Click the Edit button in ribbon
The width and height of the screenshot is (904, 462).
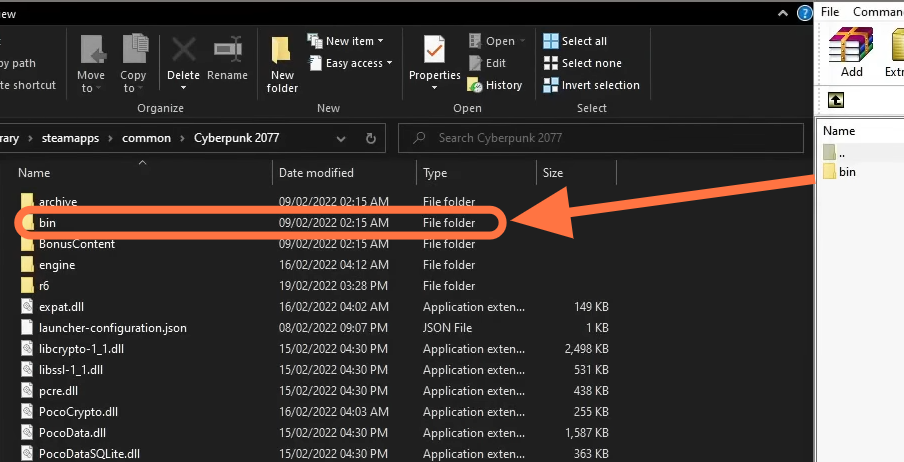487,63
